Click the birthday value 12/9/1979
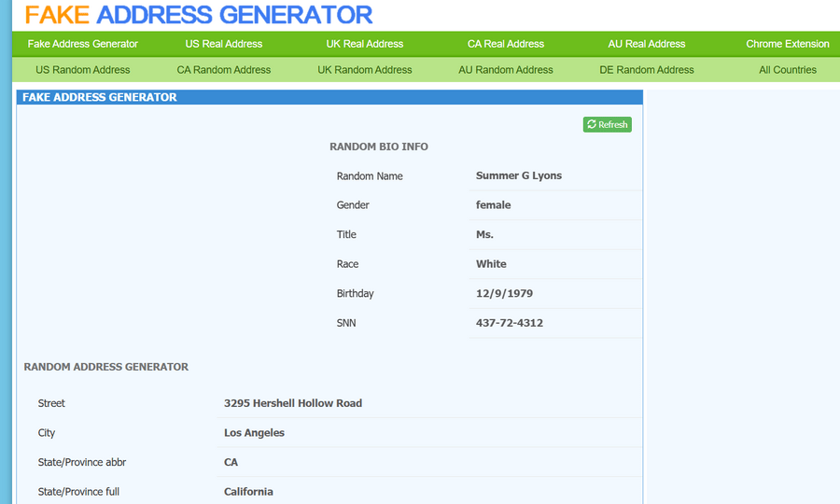840x504 pixels. [504, 293]
